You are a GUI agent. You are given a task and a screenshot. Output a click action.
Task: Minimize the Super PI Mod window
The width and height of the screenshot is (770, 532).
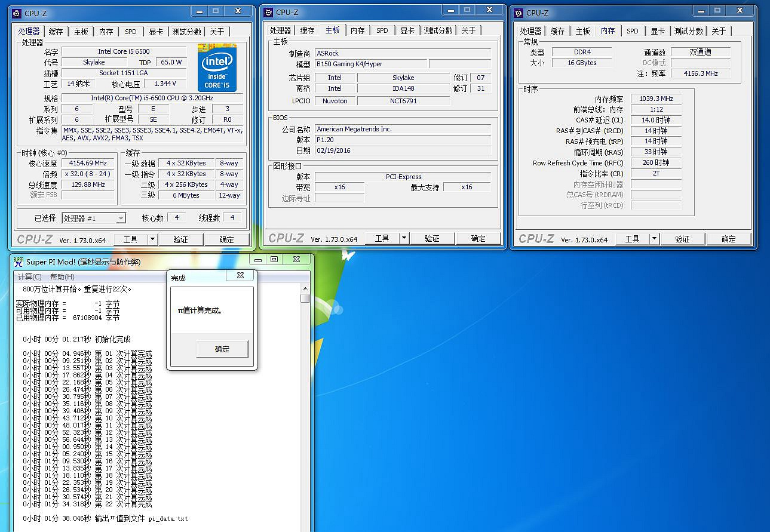[x=258, y=260]
